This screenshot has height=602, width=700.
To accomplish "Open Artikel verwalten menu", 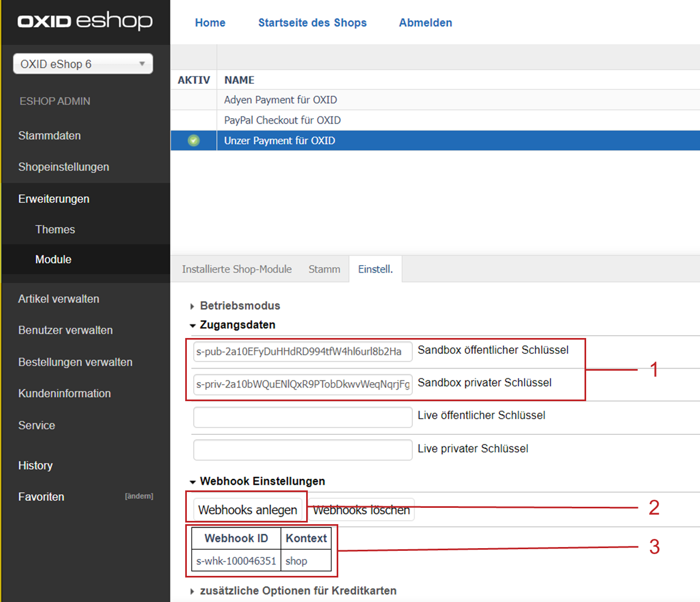I will (x=59, y=299).
